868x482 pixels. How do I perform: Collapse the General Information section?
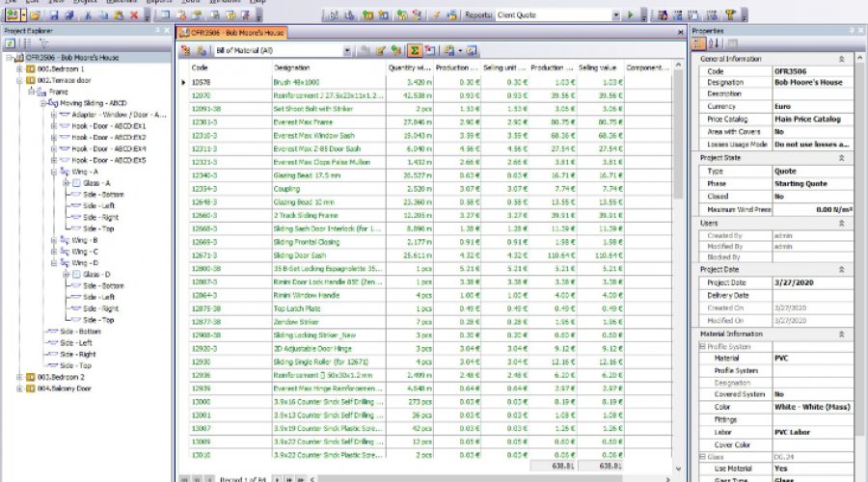click(x=841, y=59)
